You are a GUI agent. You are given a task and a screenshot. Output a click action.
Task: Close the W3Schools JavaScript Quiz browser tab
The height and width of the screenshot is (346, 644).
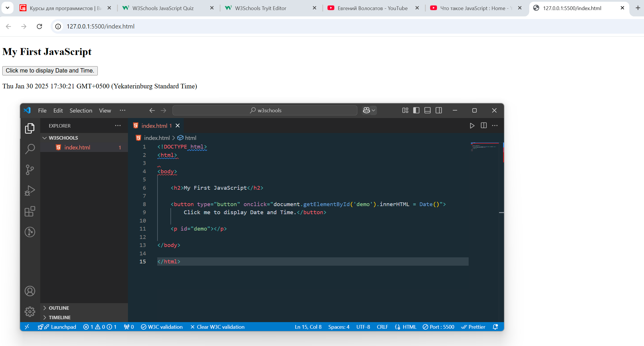coord(212,8)
